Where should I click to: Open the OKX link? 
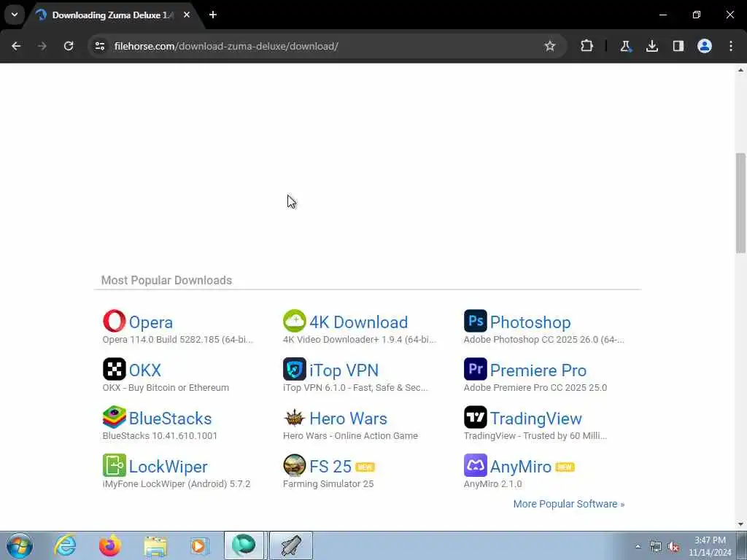point(145,370)
